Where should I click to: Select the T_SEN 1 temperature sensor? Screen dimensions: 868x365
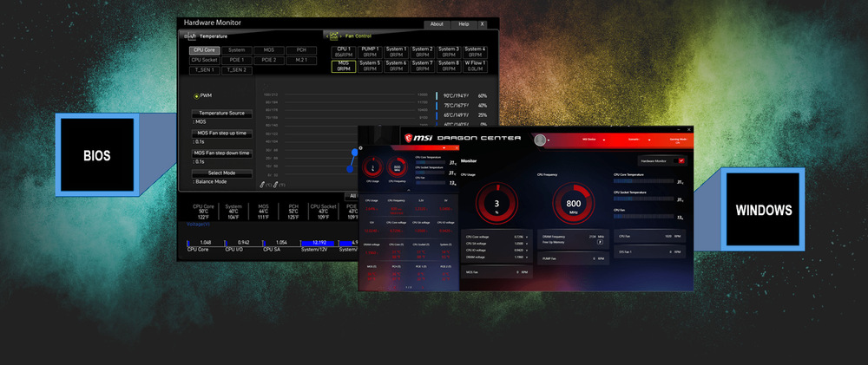click(x=205, y=70)
